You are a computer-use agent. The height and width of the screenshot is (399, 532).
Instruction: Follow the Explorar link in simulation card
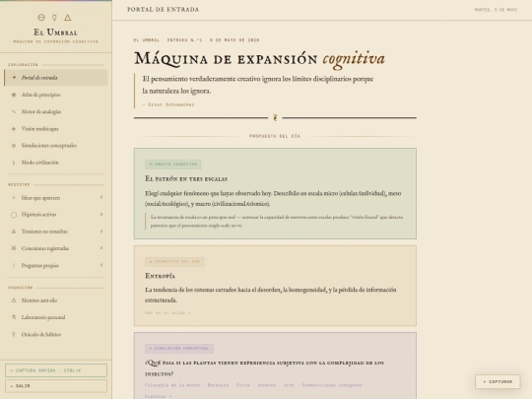click(158, 396)
